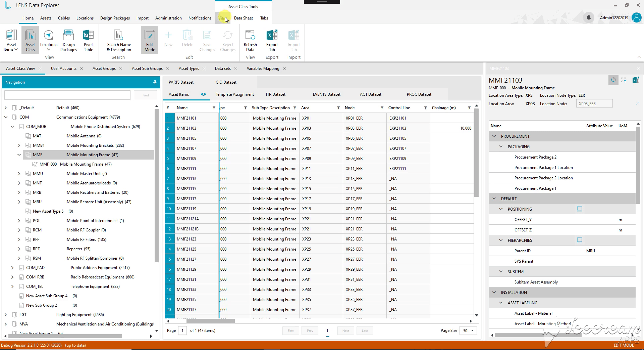The image size is (644, 350).
Task: Click the grid horizontal scrollbar thumb
Action: (211, 321)
